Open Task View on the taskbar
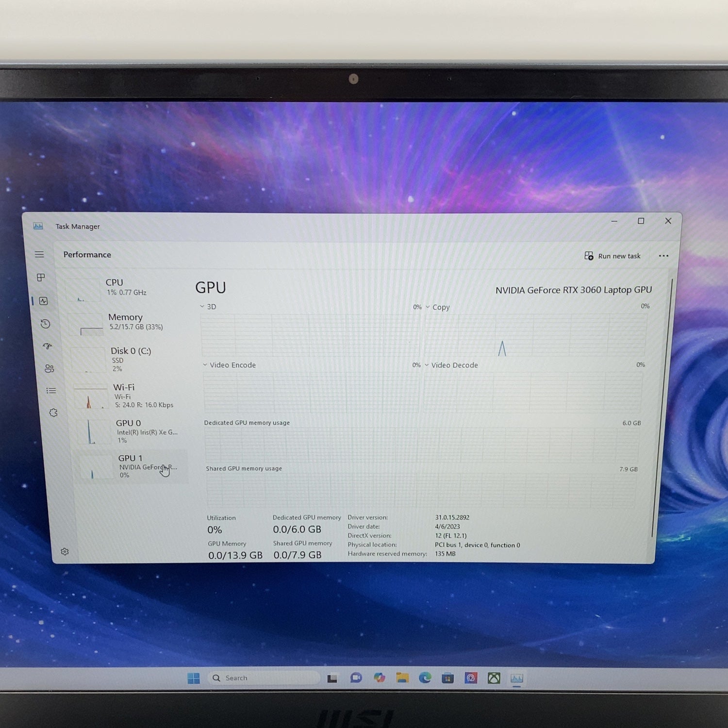Image resolution: width=728 pixels, height=728 pixels. click(332, 678)
